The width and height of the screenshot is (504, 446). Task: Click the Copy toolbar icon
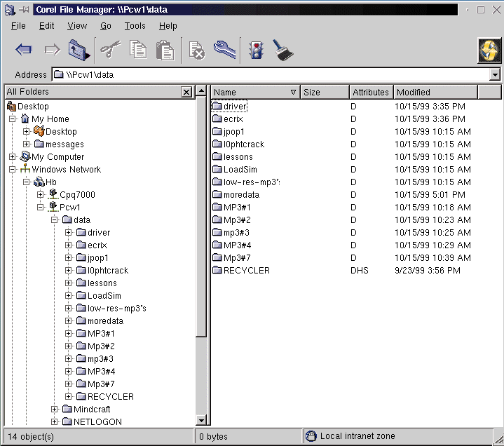139,50
